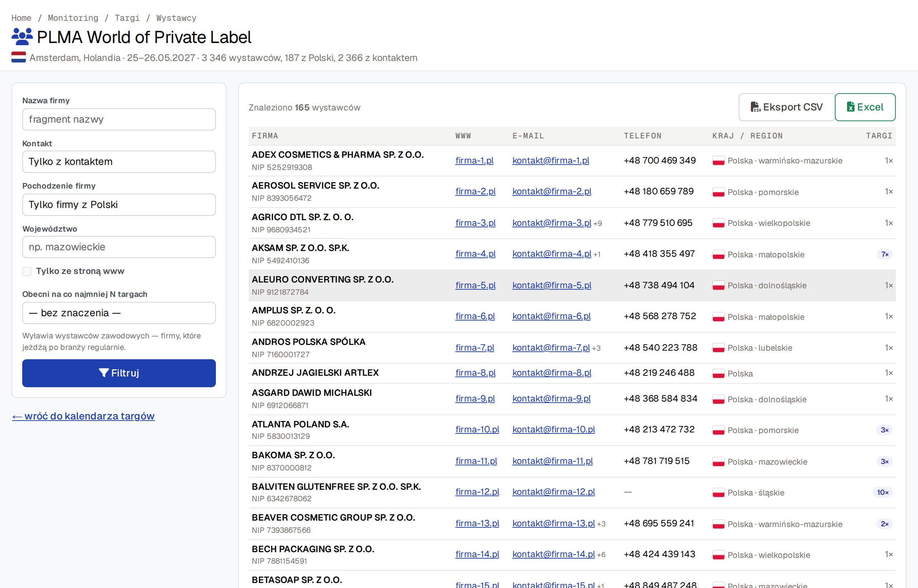Click 'NIP 8393056472' under AEROSOL SERVICE
The image size is (918, 588).
tap(282, 198)
